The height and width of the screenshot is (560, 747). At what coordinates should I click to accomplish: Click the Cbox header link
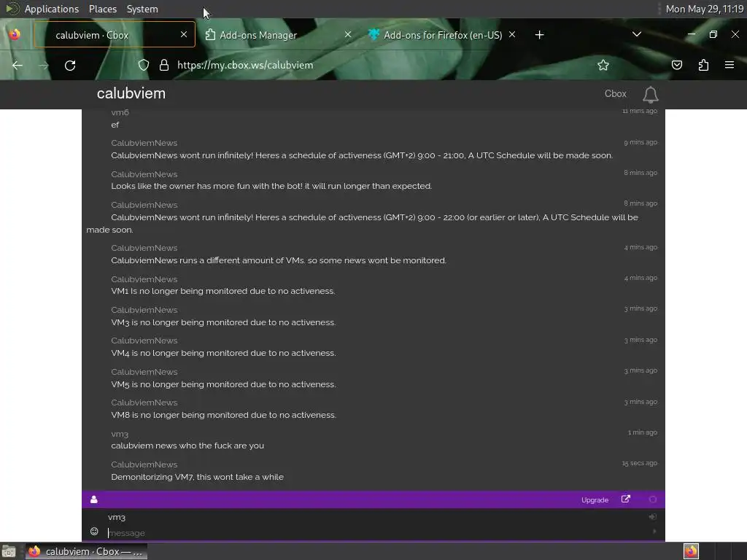615,94
